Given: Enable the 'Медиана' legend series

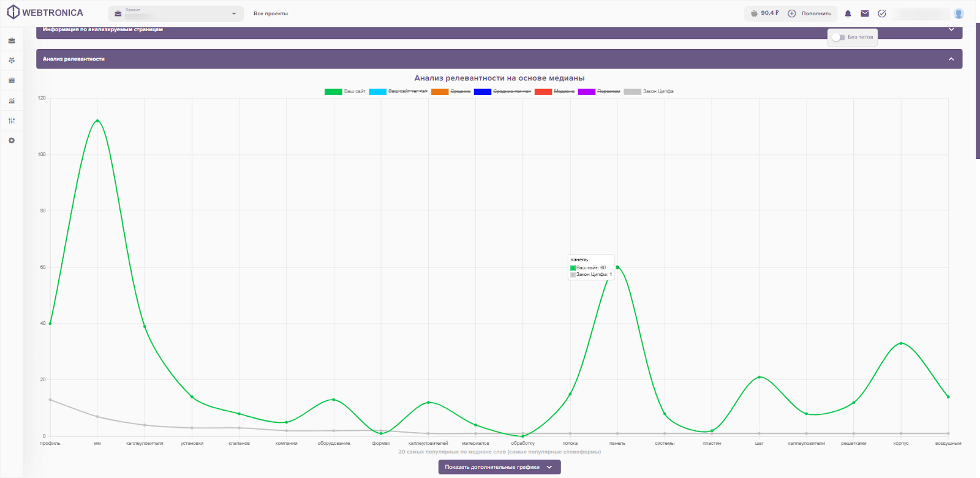Looking at the screenshot, I should [554, 92].
